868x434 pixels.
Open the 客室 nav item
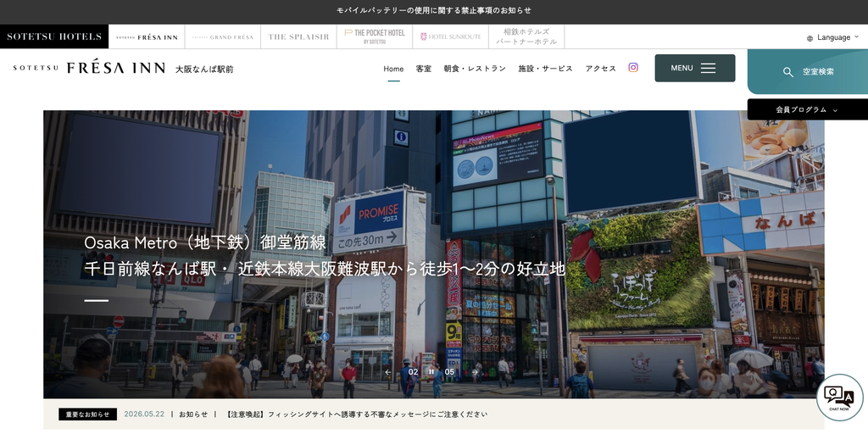424,69
